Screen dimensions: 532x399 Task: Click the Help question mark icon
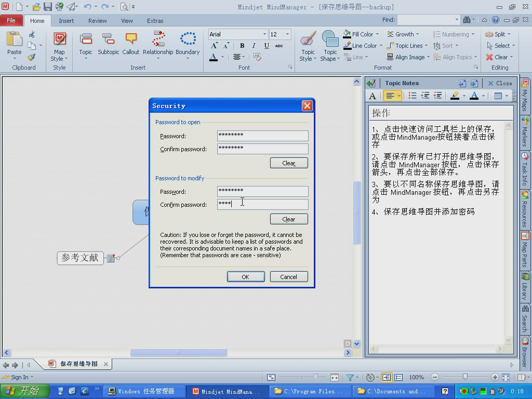[496, 20]
